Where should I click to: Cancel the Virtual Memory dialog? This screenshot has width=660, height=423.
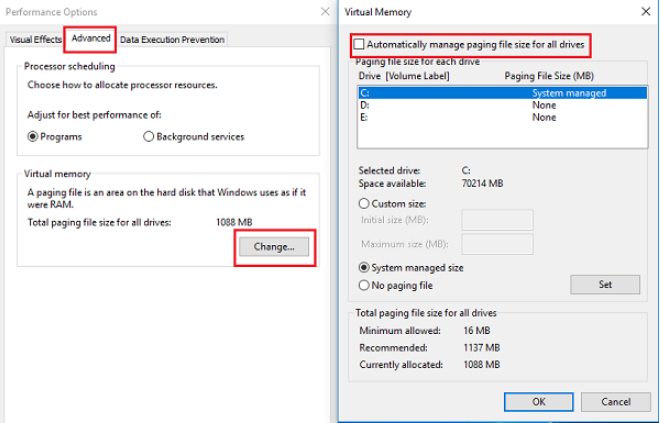(x=616, y=401)
